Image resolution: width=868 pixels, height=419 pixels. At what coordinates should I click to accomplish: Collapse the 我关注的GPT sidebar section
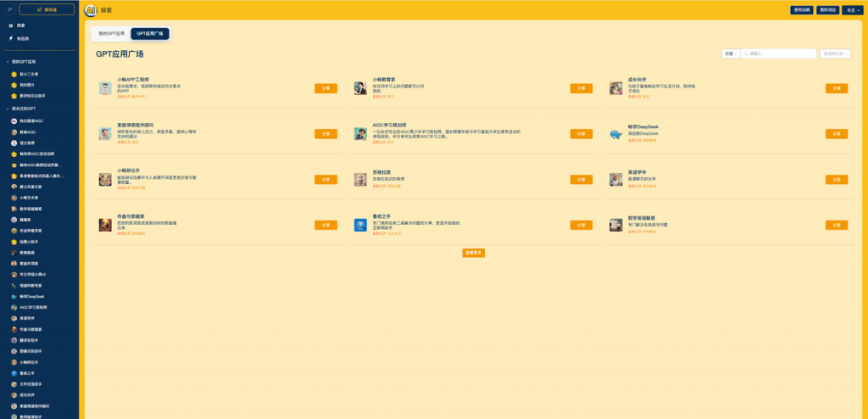7,109
